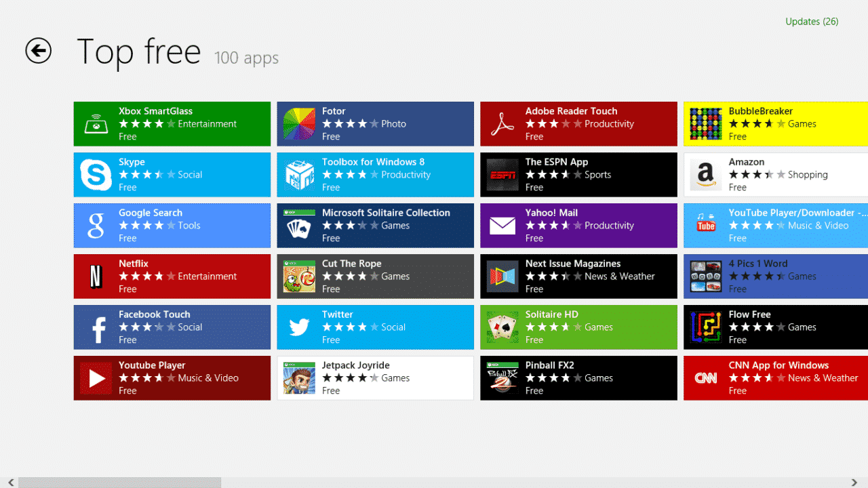Click the Top free page heading
Image resolution: width=868 pixels, height=488 pixels.
point(139,52)
